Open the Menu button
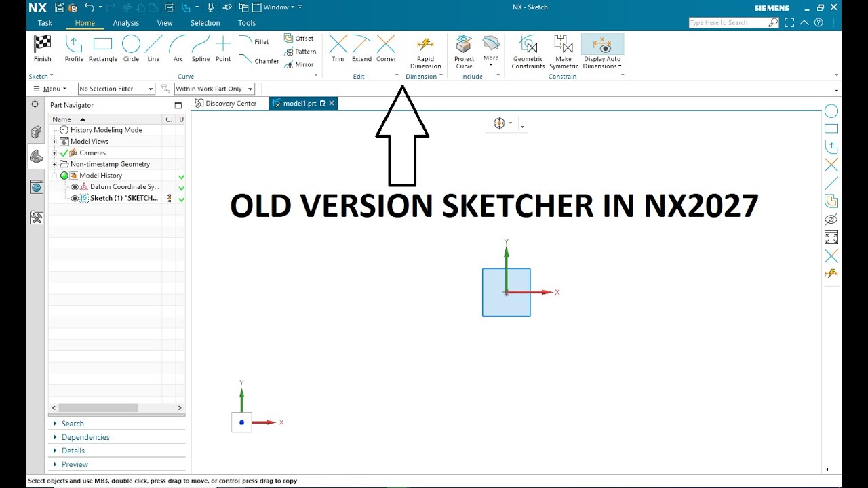The height and width of the screenshot is (488, 868). pos(50,89)
